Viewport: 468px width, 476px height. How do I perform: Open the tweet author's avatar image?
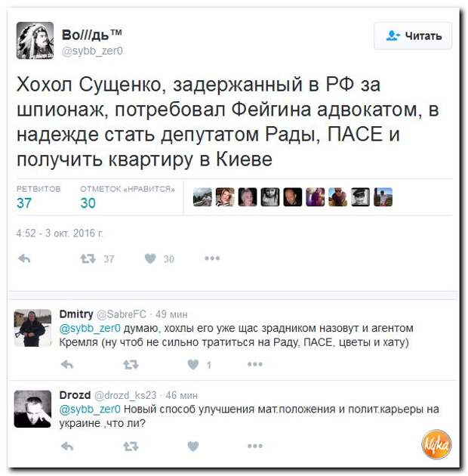35,40
